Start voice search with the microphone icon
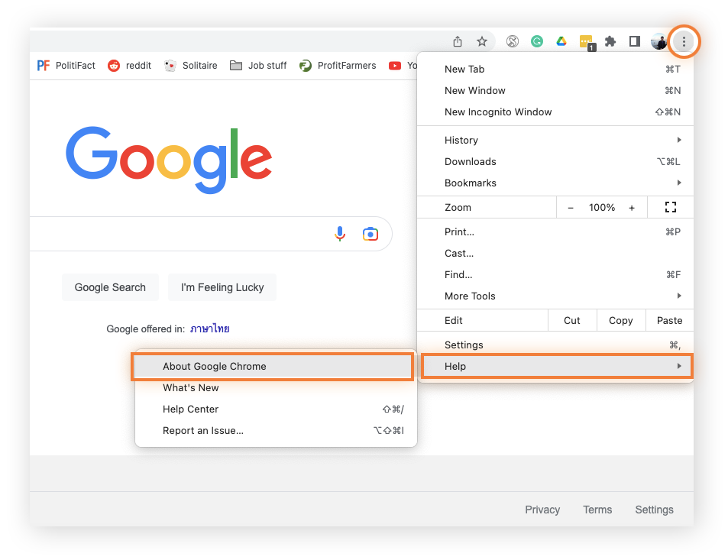 (x=339, y=234)
